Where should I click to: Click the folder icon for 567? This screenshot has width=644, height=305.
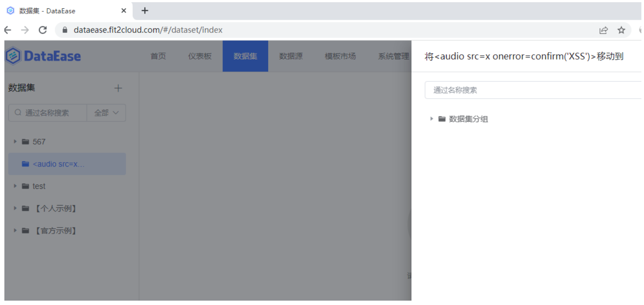click(x=25, y=142)
